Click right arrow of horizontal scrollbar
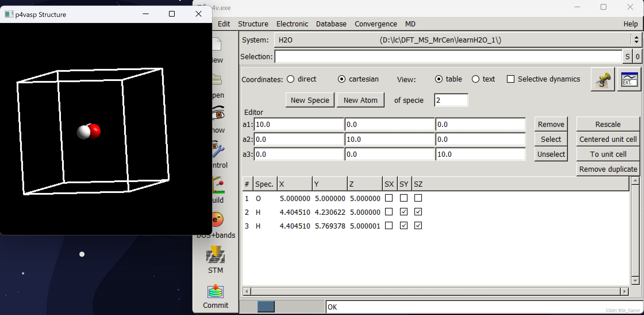This screenshot has height=315, width=644. click(x=624, y=291)
